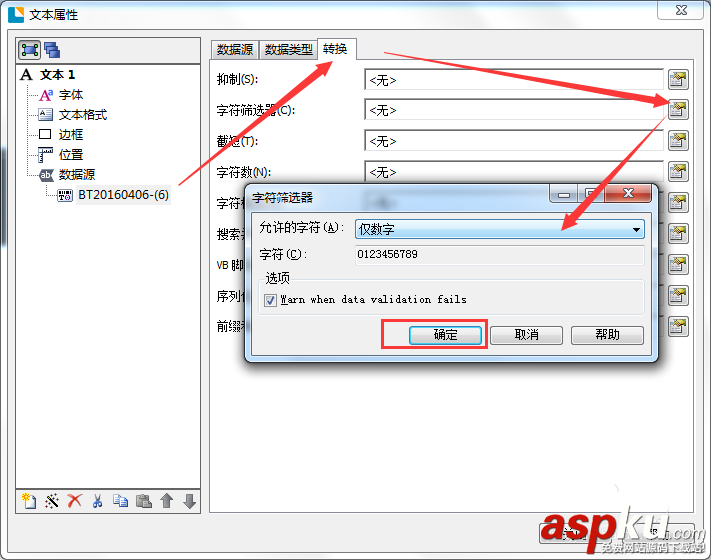
Task: Open the edit icon beside 截短(T) field
Action: click(678, 141)
